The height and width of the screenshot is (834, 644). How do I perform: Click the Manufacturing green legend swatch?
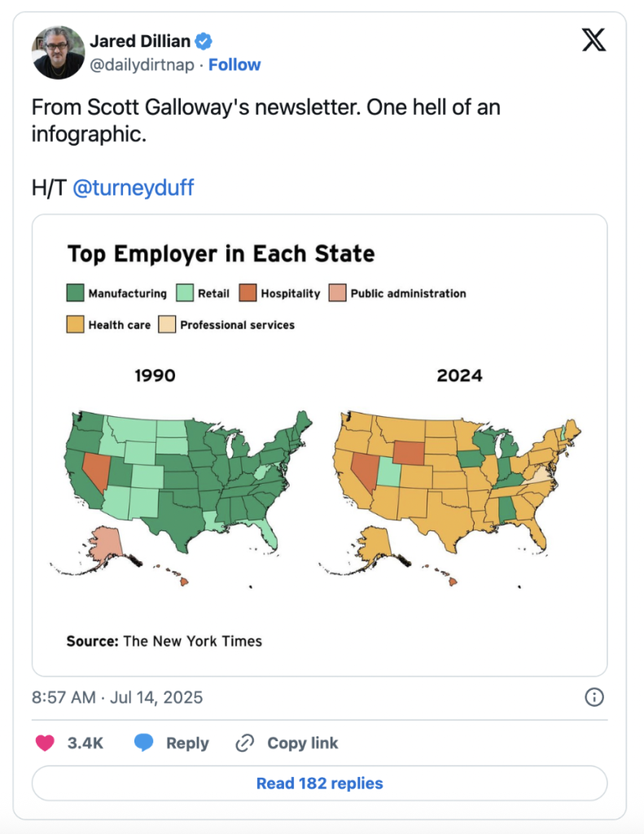point(76,293)
